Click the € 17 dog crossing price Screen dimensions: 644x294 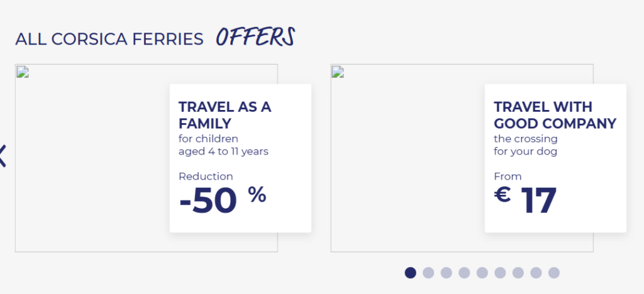pyautogui.click(x=526, y=200)
